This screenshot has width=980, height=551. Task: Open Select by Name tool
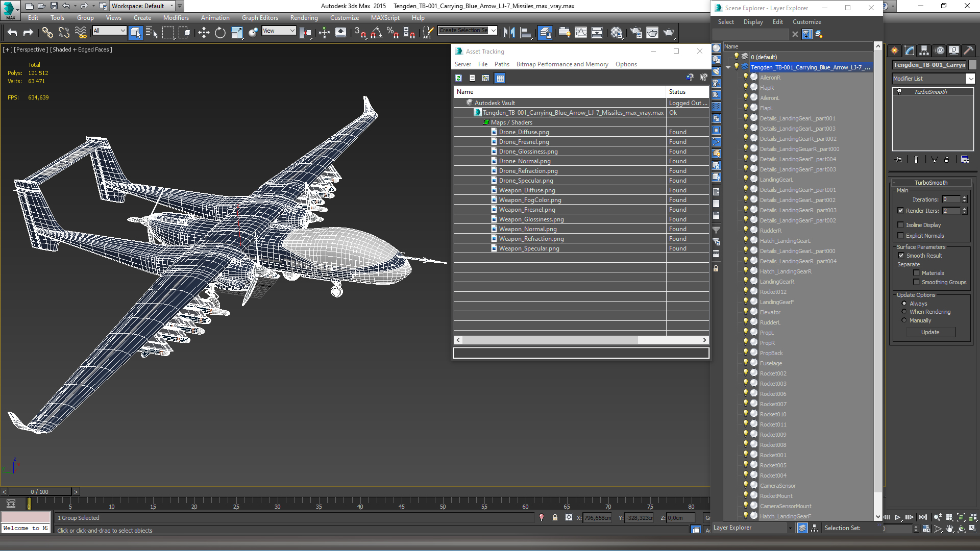(152, 33)
